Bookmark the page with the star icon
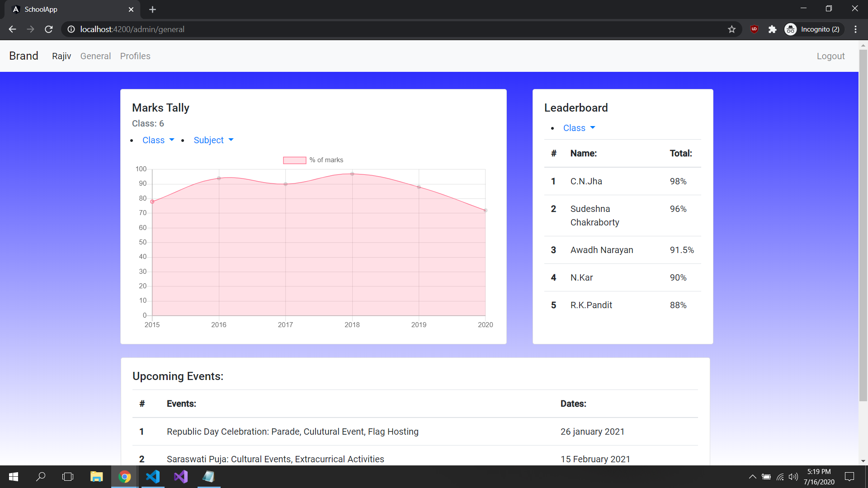Screen dimensions: 868x488 point(731,29)
